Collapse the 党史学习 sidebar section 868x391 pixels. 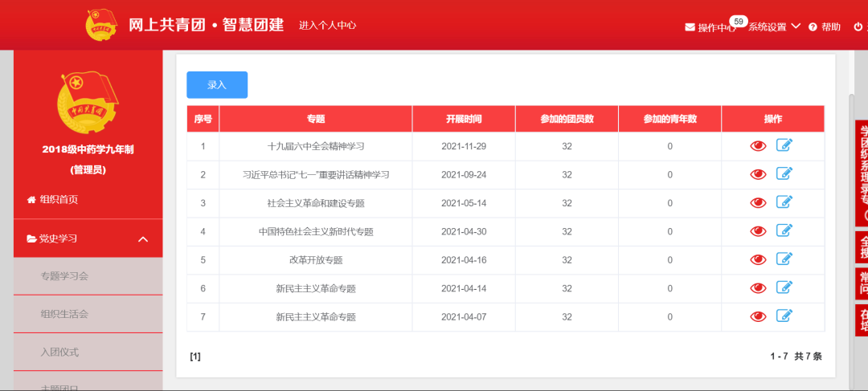(x=143, y=239)
